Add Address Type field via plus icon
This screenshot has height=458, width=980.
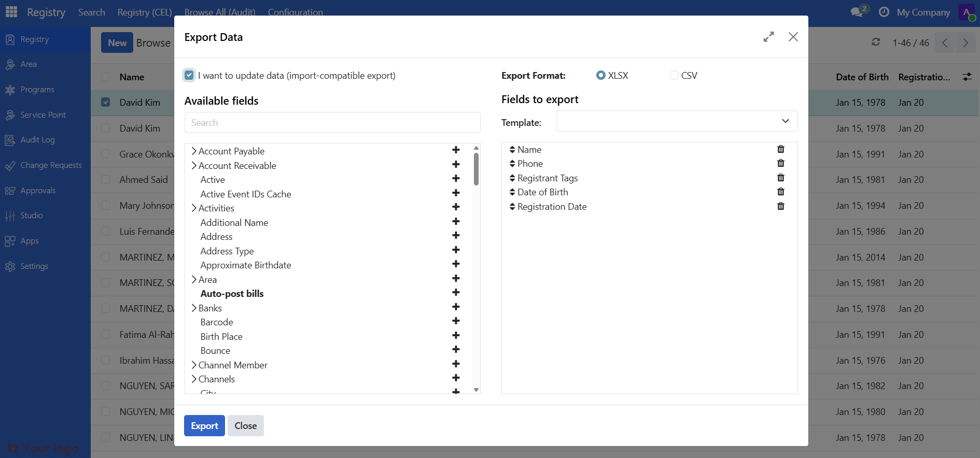pyautogui.click(x=456, y=250)
